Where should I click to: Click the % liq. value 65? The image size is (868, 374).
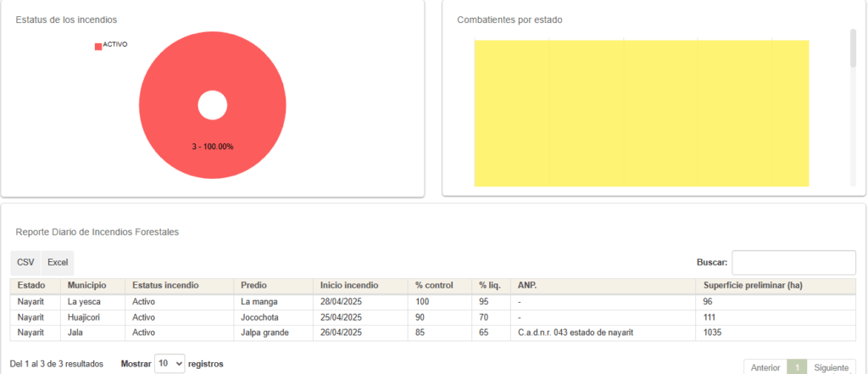pos(484,333)
